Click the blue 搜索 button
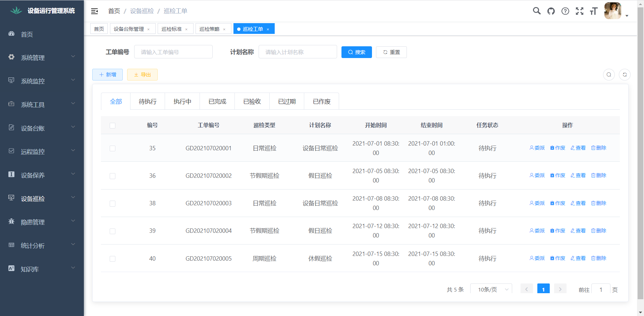Viewport: 644px width, 316px height. pyautogui.click(x=357, y=52)
